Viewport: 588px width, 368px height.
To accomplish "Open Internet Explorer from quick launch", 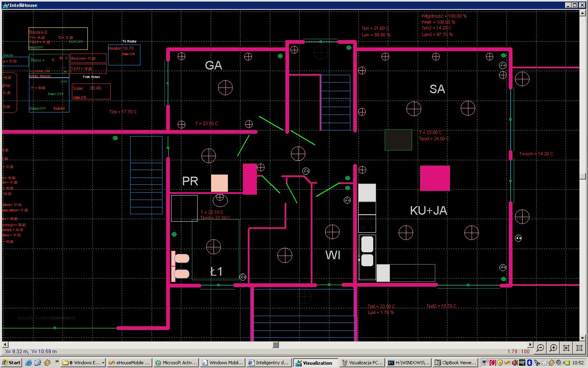I will click(29, 363).
